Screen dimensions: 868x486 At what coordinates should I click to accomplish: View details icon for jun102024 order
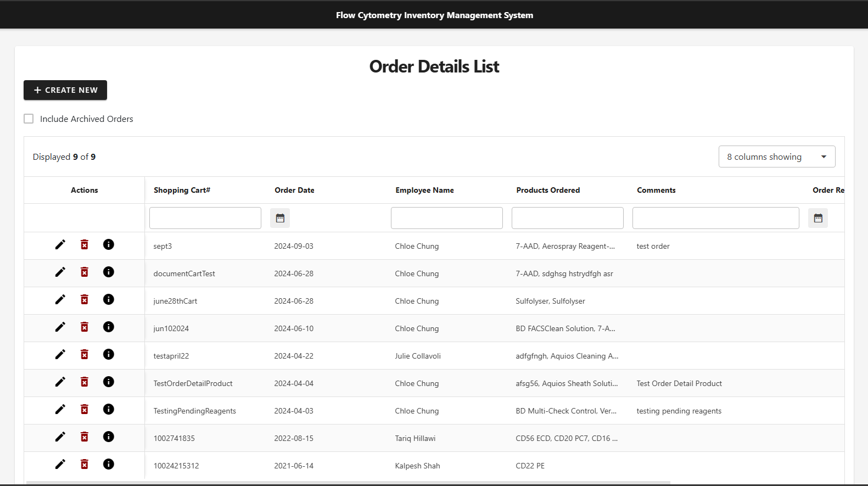pos(109,327)
